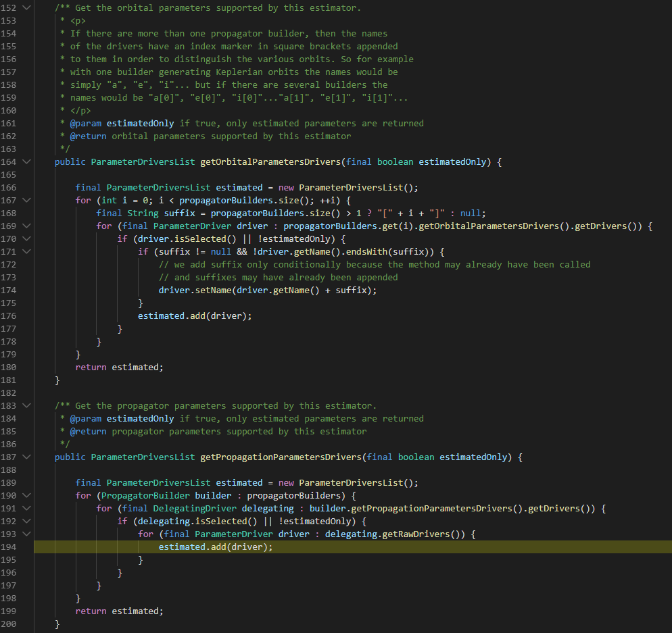Click the @return tag on line 185

point(89,431)
